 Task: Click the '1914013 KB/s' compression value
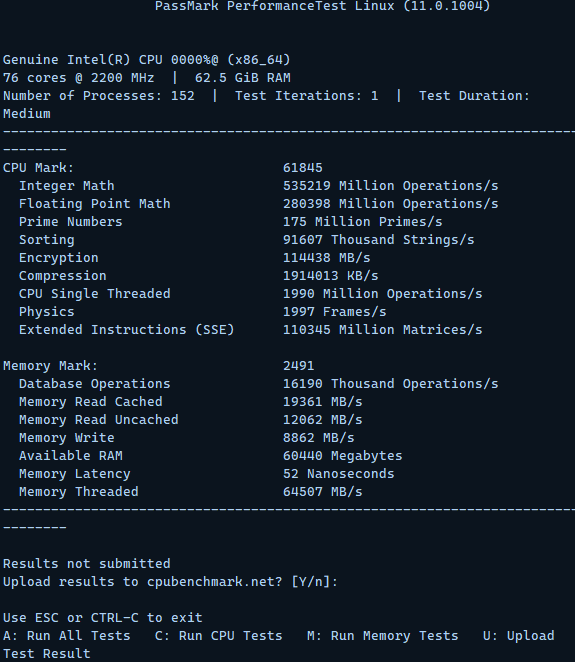[x=331, y=276]
